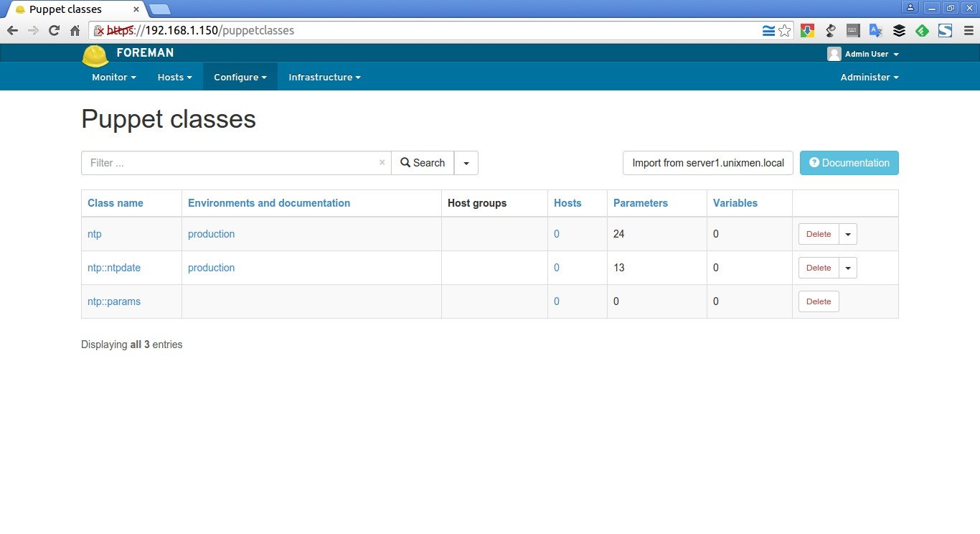
Task: Delete the ntp class
Action: pos(819,234)
